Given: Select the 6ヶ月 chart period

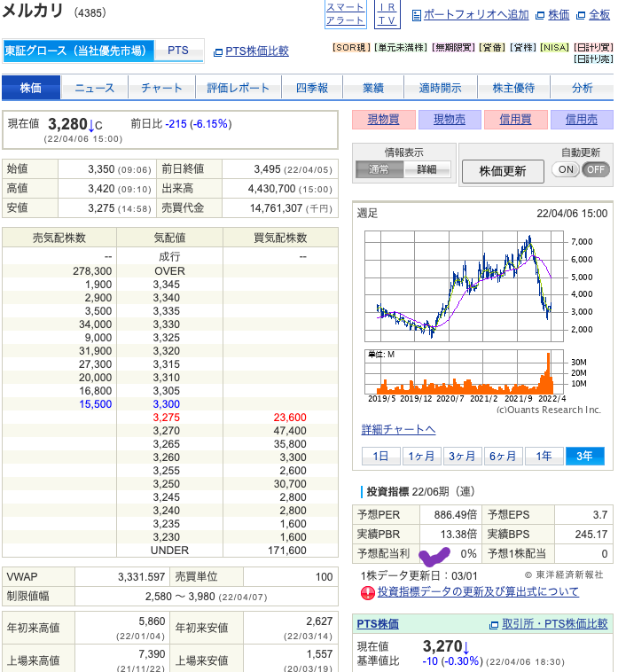Looking at the screenshot, I should pos(503,456).
